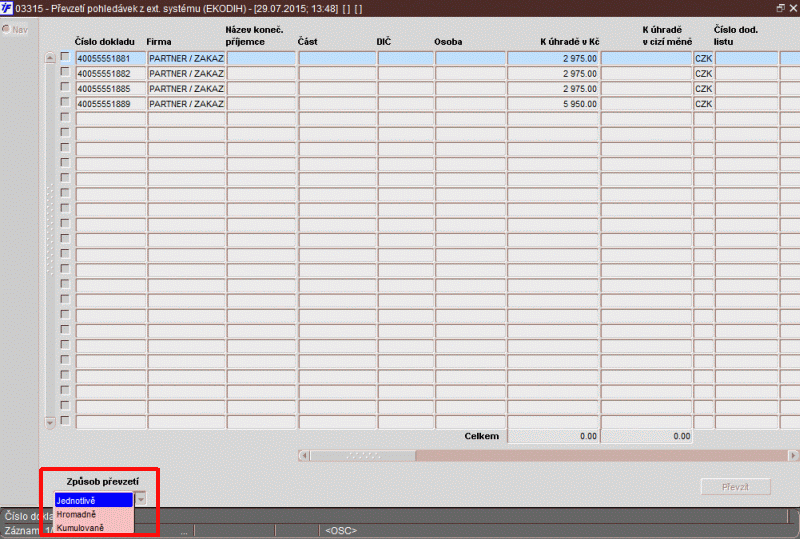Select cell with document number 40055551882
The height and width of the screenshot is (539, 800).
(111, 74)
